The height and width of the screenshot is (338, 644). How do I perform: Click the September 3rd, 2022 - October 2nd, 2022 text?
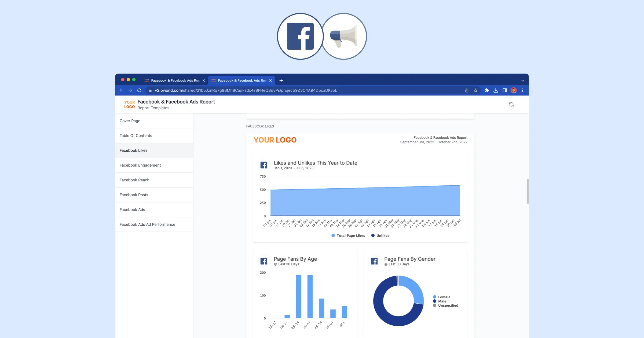pyautogui.click(x=434, y=142)
